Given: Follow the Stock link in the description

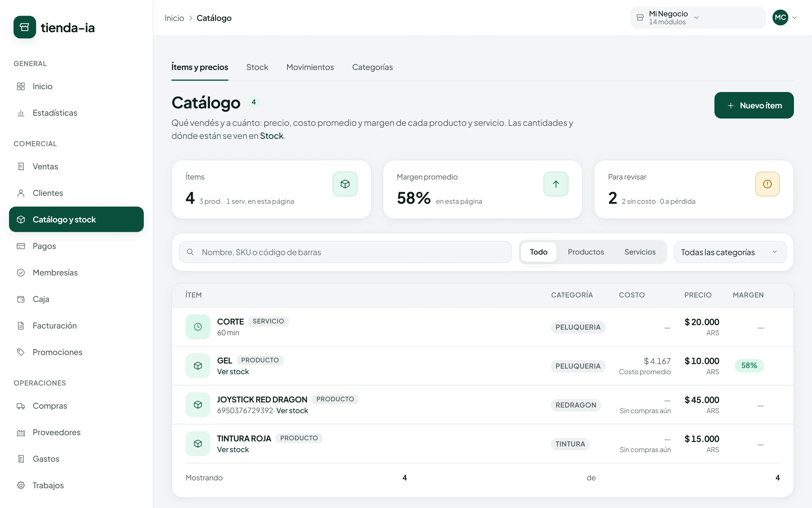Looking at the screenshot, I should pos(272,136).
